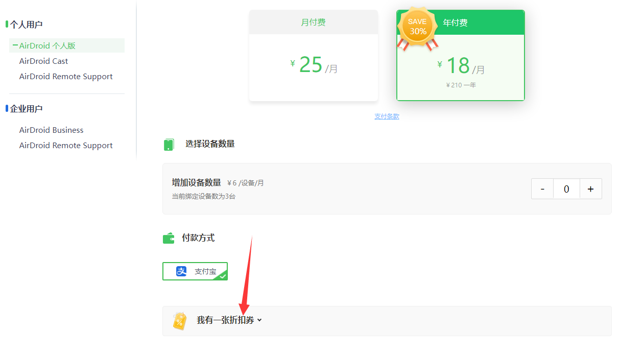
Task: Click the discount coupon tag icon
Action: (x=179, y=321)
